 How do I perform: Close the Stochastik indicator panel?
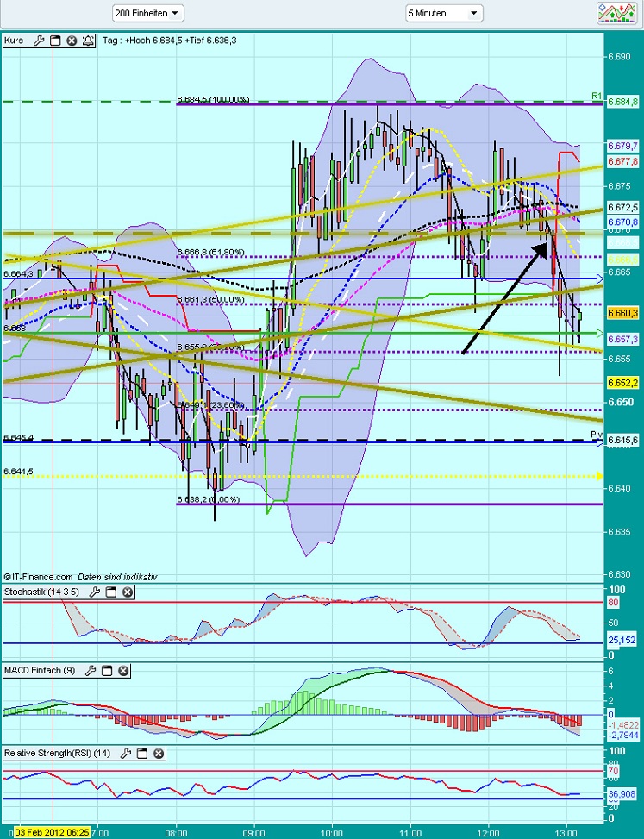click(x=128, y=592)
